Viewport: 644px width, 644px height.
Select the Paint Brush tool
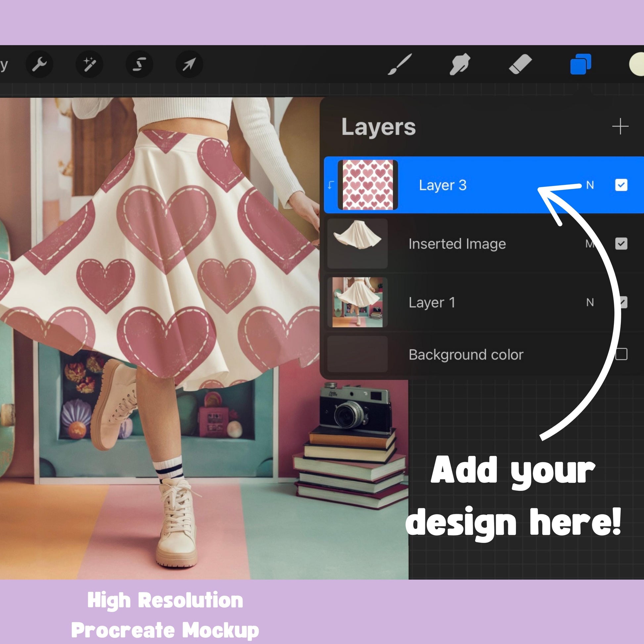(400, 64)
